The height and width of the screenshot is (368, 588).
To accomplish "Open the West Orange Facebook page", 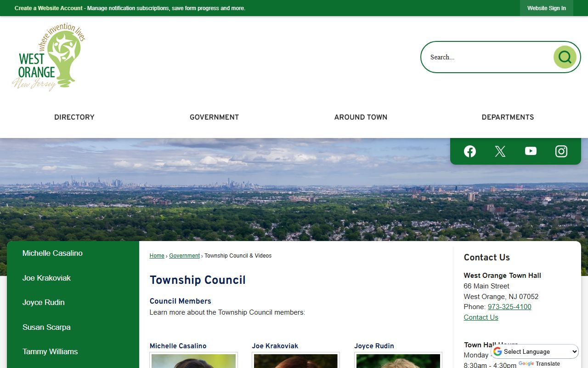I will (470, 151).
